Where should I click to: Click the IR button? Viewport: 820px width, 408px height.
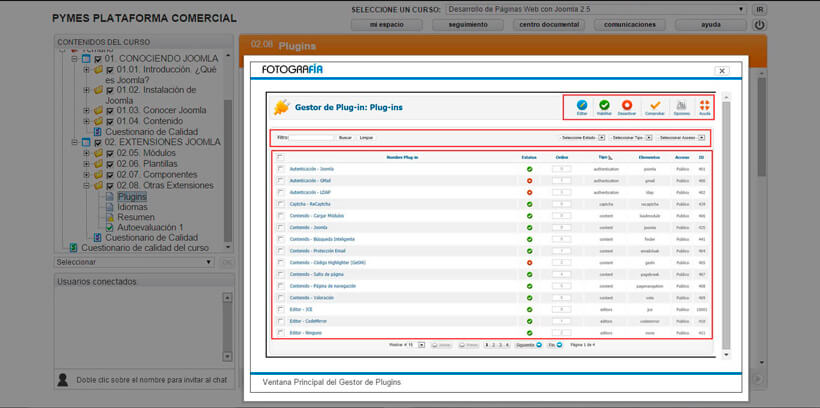pyautogui.click(x=759, y=9)
